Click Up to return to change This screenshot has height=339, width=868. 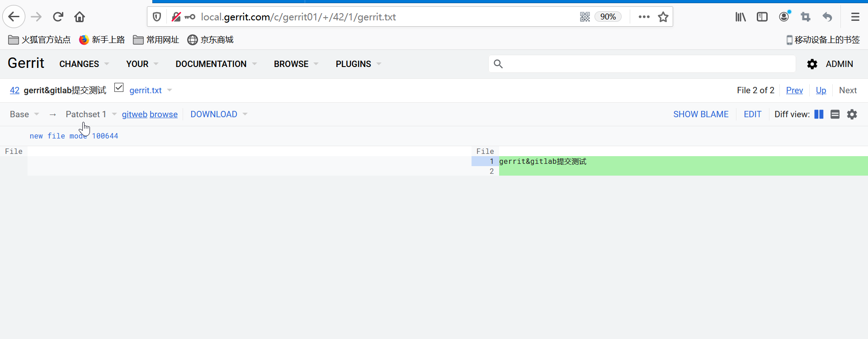821,90
